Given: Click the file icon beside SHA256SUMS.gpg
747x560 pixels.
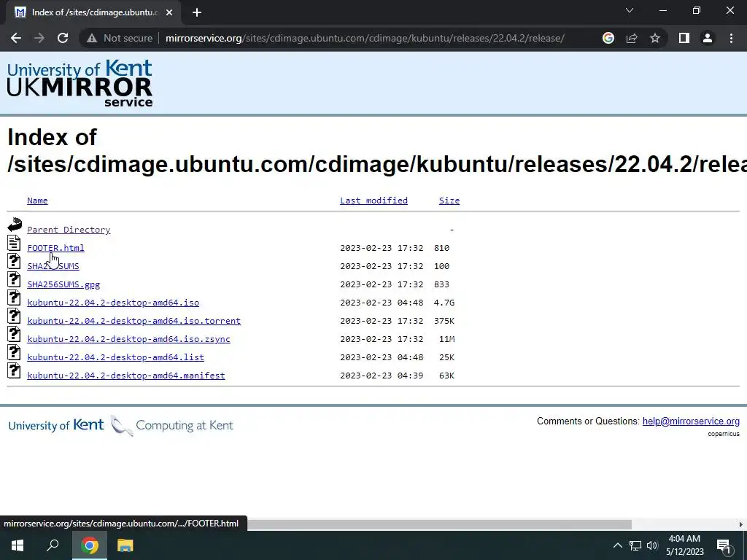Looking at the screenshot, I should [x=15, y=279].
